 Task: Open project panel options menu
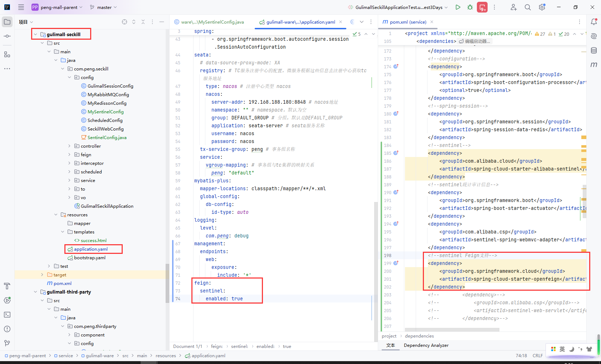tap(152, 22)
